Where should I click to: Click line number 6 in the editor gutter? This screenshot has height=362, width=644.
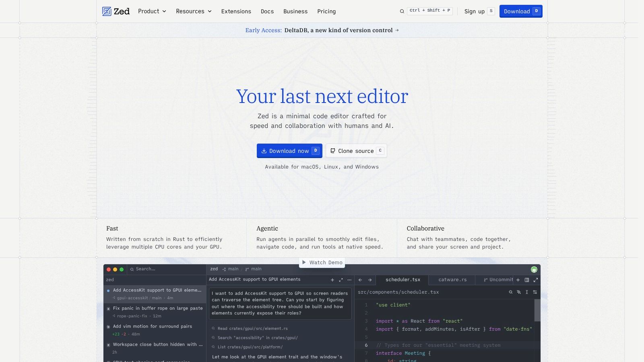(366, 345)
